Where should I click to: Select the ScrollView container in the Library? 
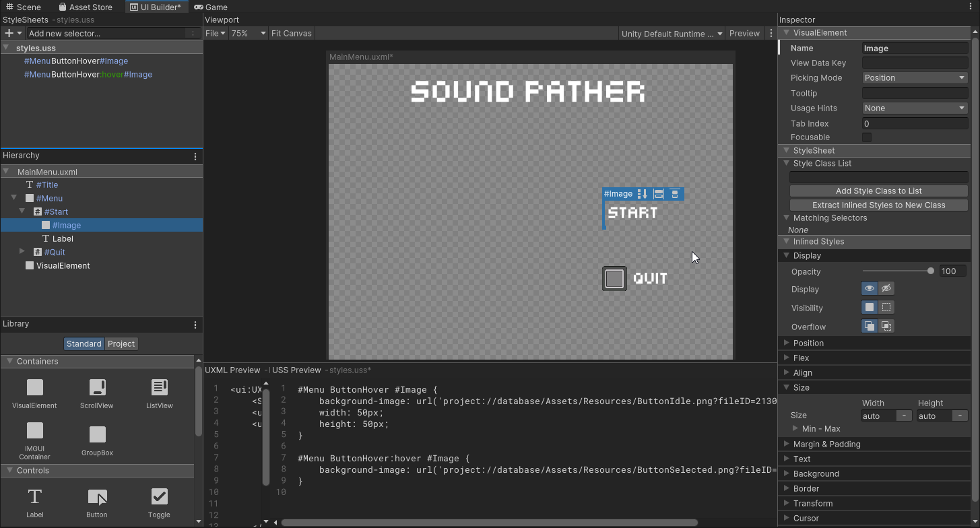(x=96, y=394)
